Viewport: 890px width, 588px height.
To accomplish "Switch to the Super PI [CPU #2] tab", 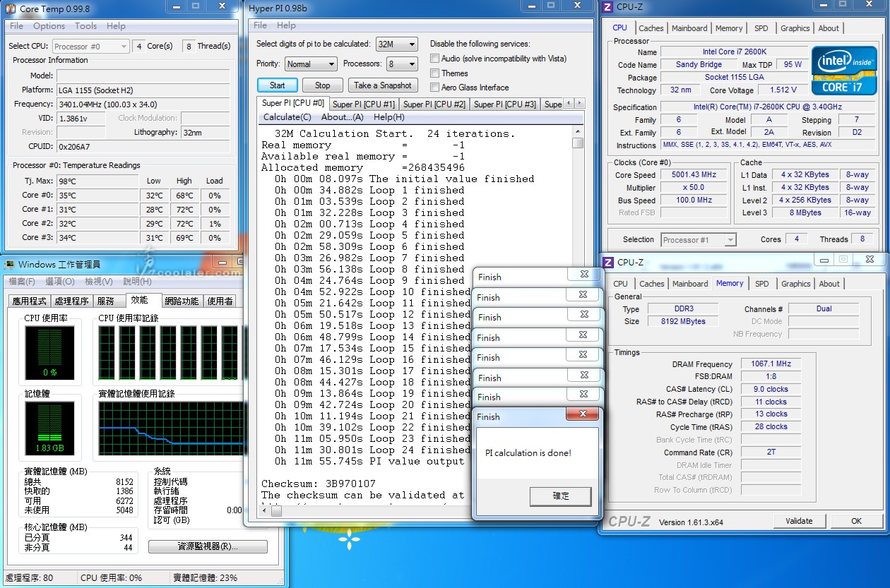I will point(434,104).
